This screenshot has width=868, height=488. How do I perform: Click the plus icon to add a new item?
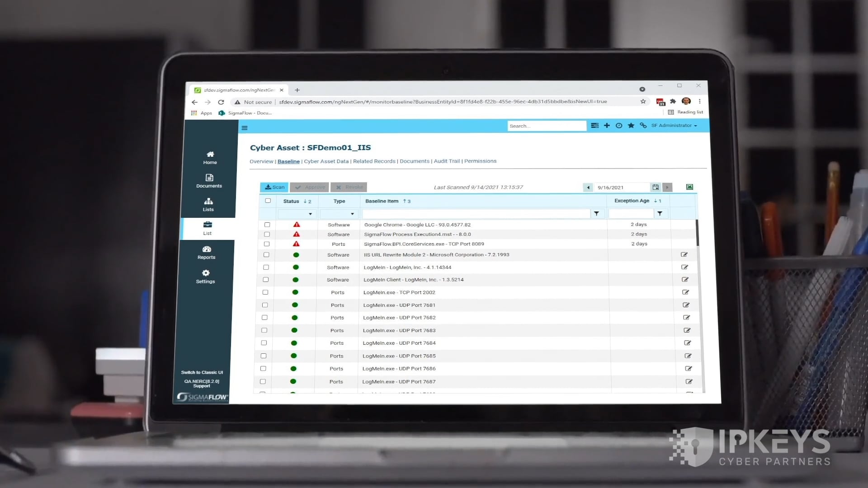tap(607, 126)
